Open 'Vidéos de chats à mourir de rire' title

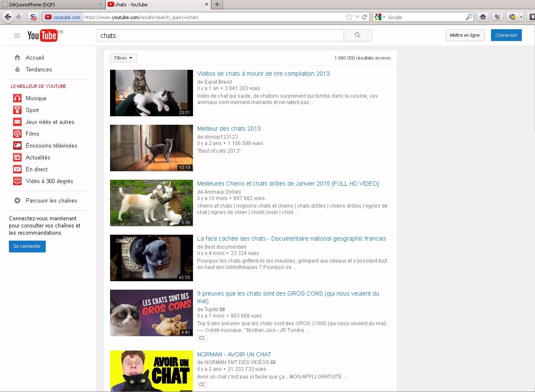(263, 74)
